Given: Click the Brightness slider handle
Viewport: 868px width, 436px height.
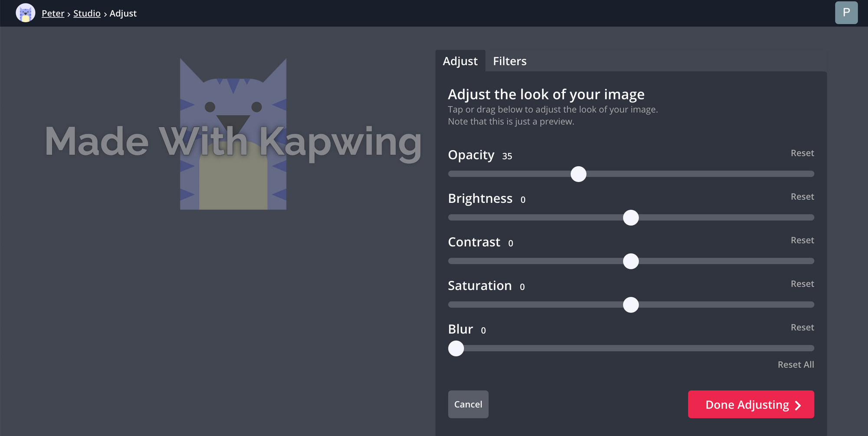Looking at the screenshot, I should (x=631, y=218).
